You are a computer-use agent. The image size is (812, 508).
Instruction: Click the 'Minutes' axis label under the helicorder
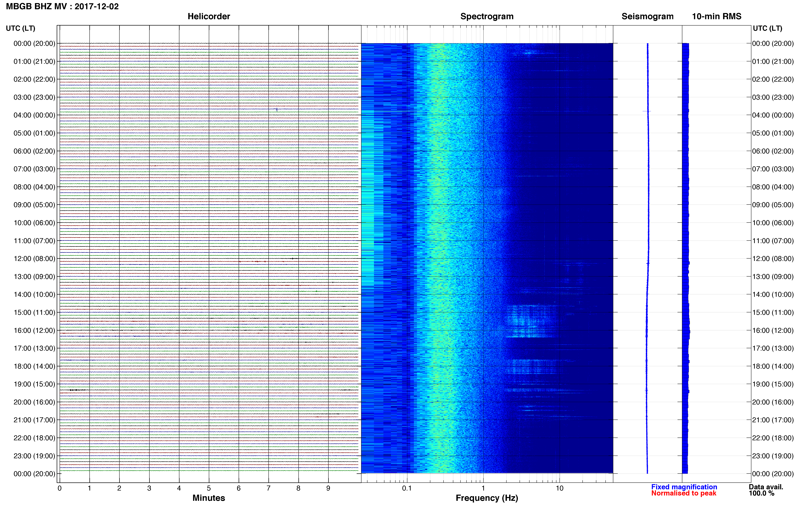tap(208, 498)
